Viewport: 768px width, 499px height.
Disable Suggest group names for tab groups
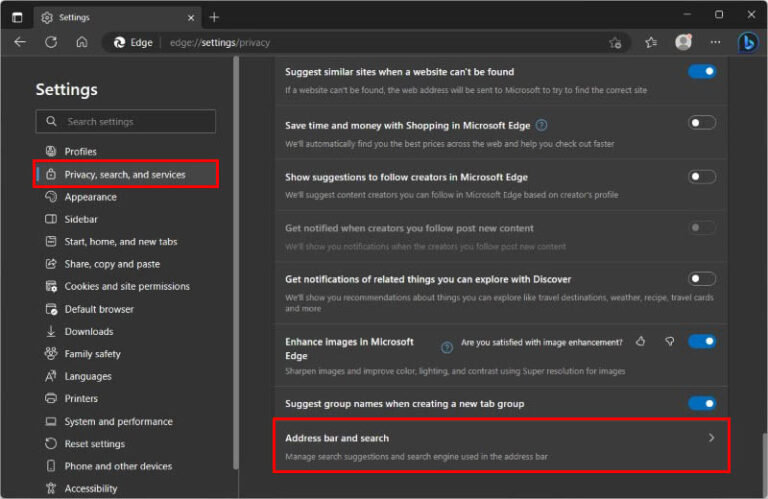click(x=702, y=404)
